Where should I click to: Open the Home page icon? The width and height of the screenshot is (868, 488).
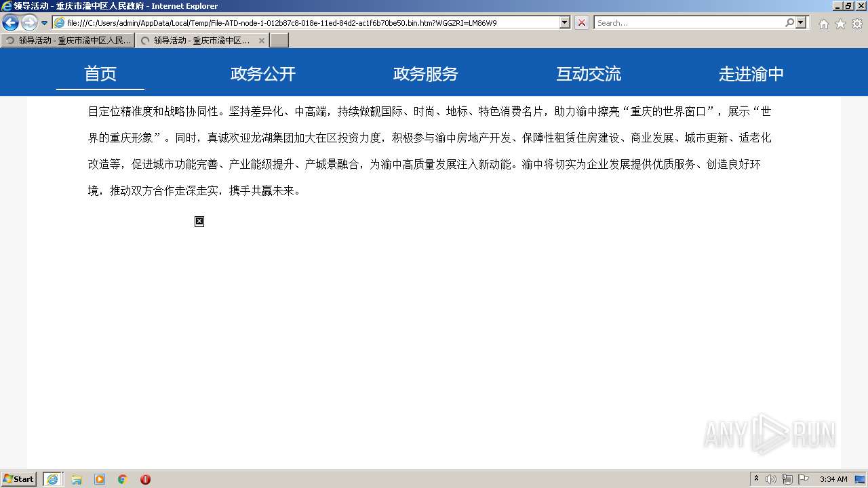point(823,24)
